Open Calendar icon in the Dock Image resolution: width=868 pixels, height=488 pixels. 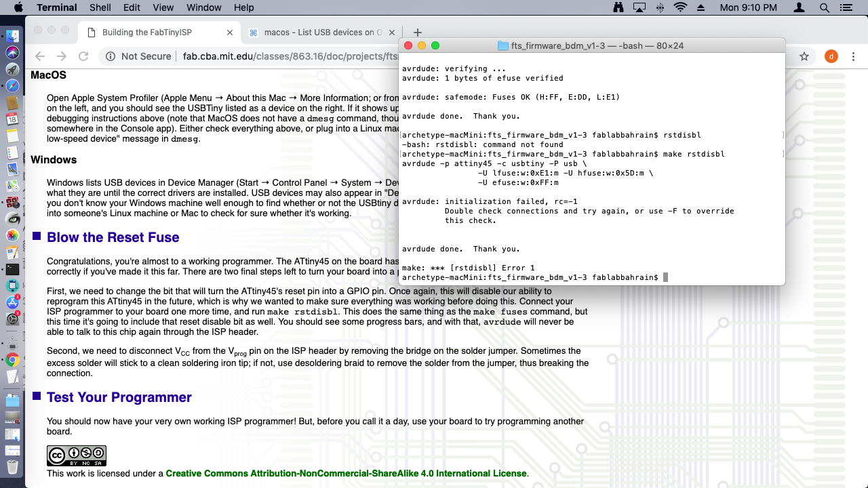tap(12, 119)
